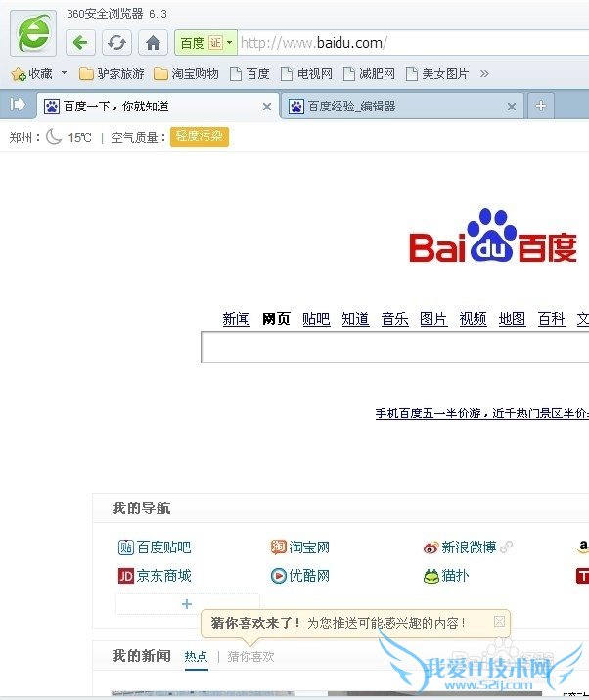Go back with the green arrow button

[80, 43]
